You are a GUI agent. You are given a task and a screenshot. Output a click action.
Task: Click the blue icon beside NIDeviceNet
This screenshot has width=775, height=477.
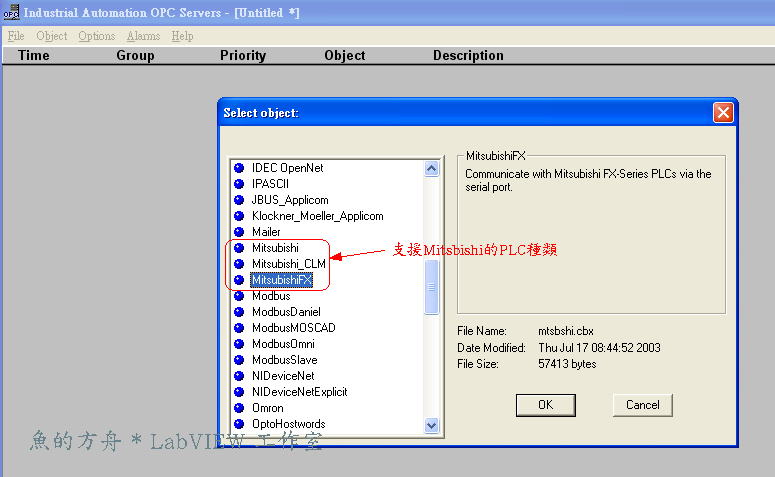[x=239, y=376]
